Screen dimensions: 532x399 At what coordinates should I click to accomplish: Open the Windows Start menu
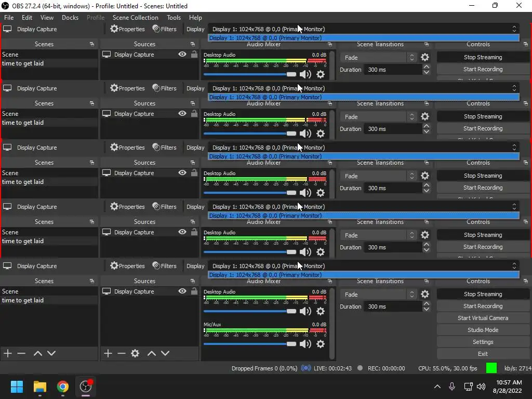click(17, 387)
